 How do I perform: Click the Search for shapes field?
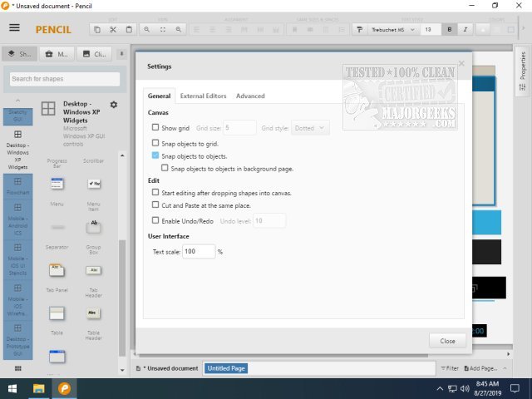click(65, 79)
